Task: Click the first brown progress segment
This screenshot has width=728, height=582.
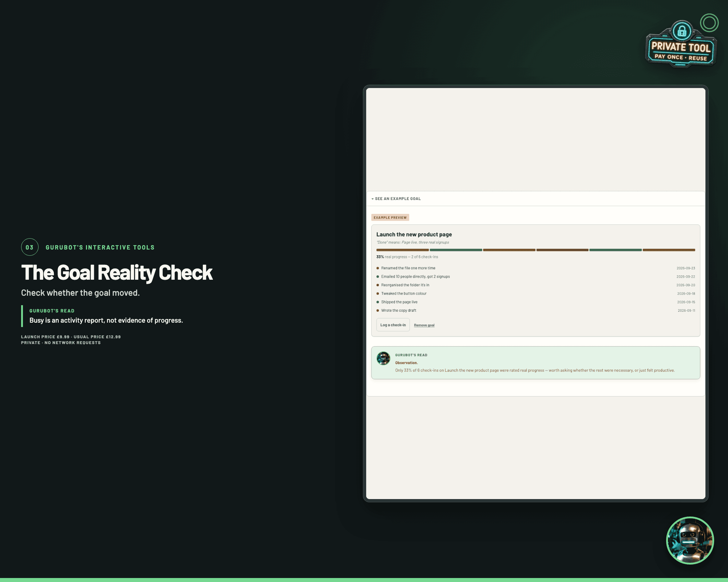Action: [x=403, y=250]
